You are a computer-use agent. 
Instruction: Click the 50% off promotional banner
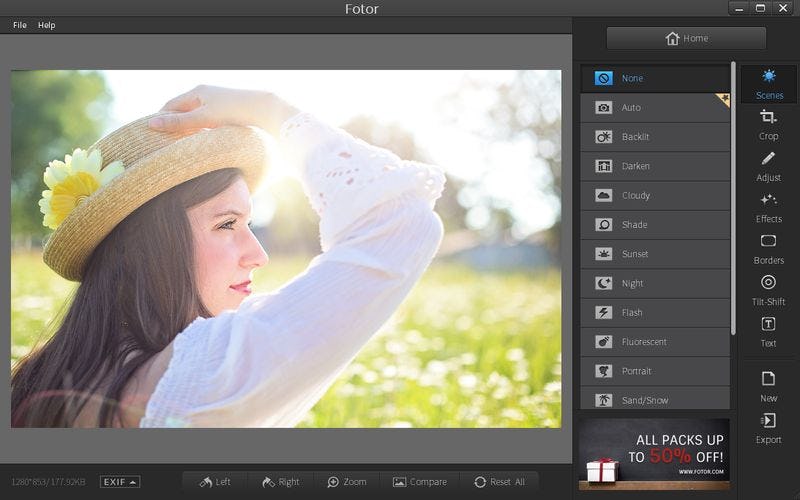(653, 453)
